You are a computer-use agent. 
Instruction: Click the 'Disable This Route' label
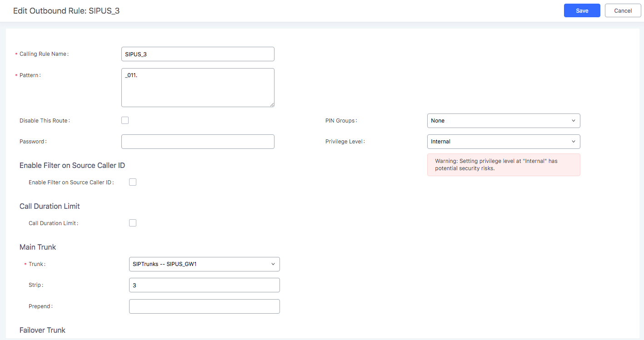pyautogui.click(x=45, y=121)
